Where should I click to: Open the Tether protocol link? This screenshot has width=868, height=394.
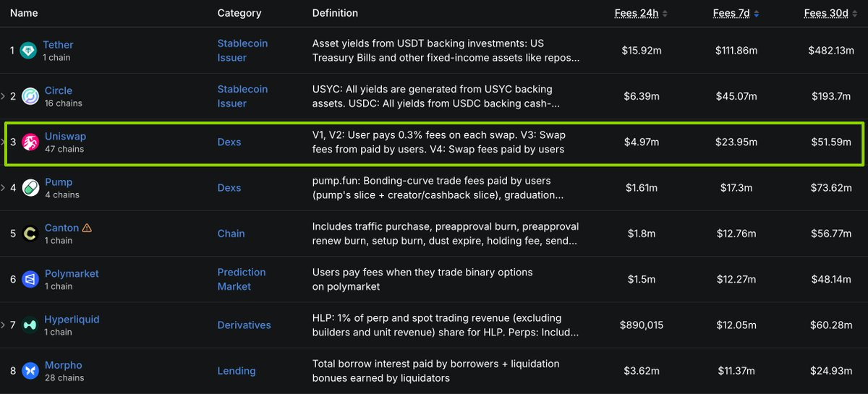pyautogui.click(x=58, y=45)
